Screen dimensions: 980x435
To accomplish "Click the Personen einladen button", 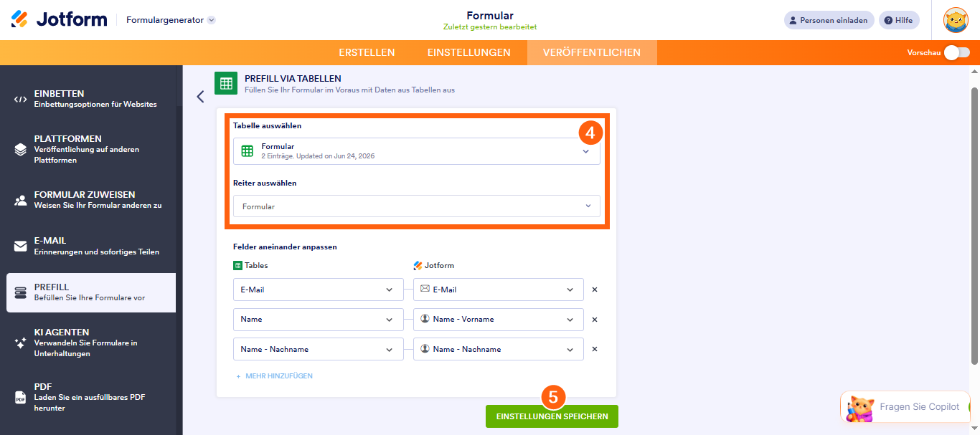I will 829,20.
